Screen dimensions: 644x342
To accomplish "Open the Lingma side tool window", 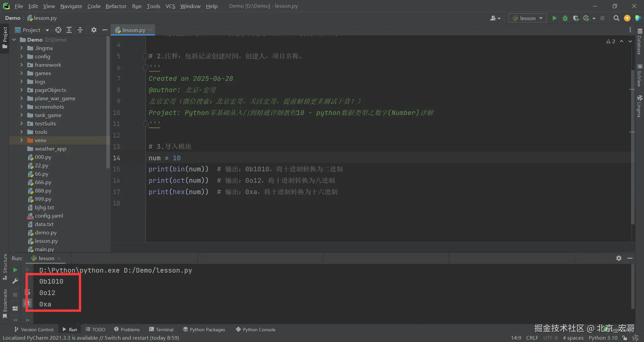I will click(640, 106).
